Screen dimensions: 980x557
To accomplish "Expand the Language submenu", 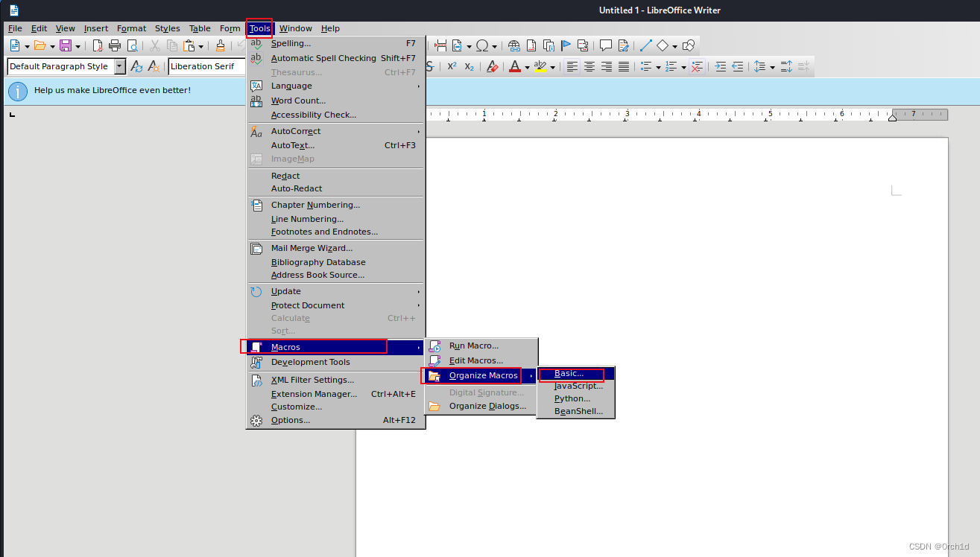I will [x=336, y=86].
